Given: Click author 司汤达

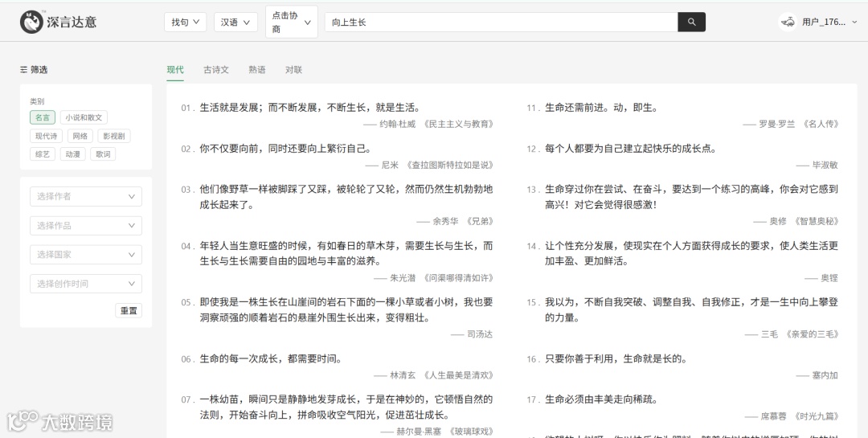Looking at the screenshot, I should tap(480, 334).
